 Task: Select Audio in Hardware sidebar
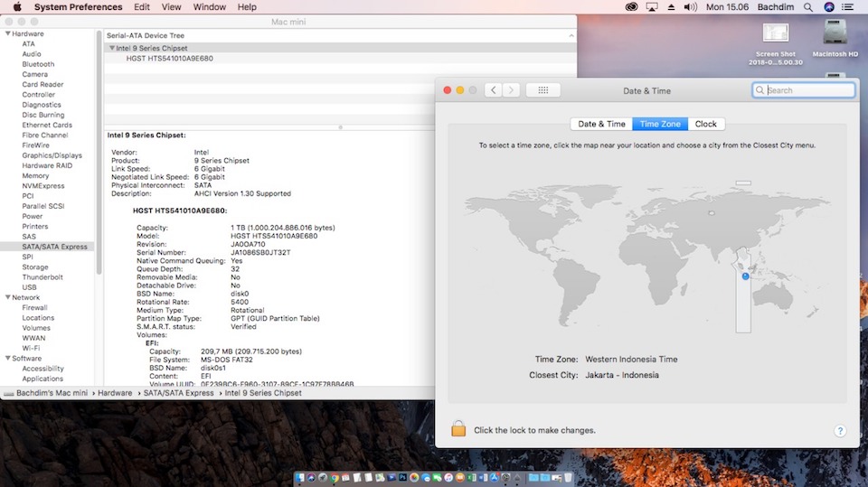pos(32,53)
